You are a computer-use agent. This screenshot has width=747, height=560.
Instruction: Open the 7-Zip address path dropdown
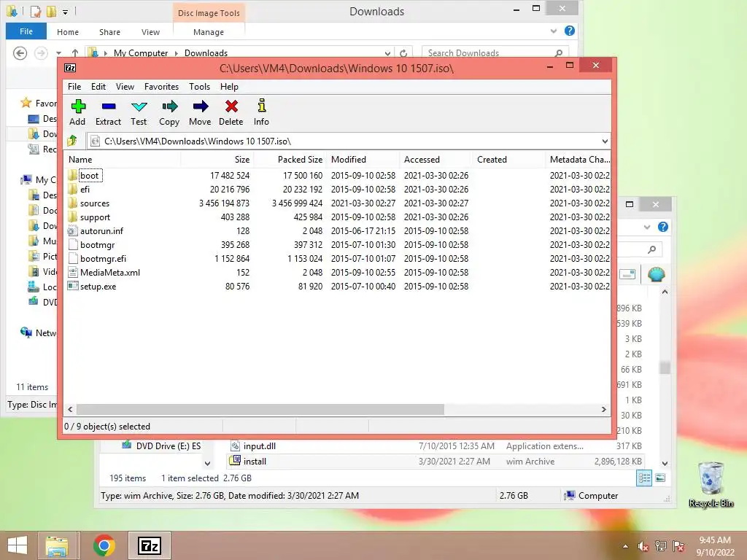[x=605, y=141]
